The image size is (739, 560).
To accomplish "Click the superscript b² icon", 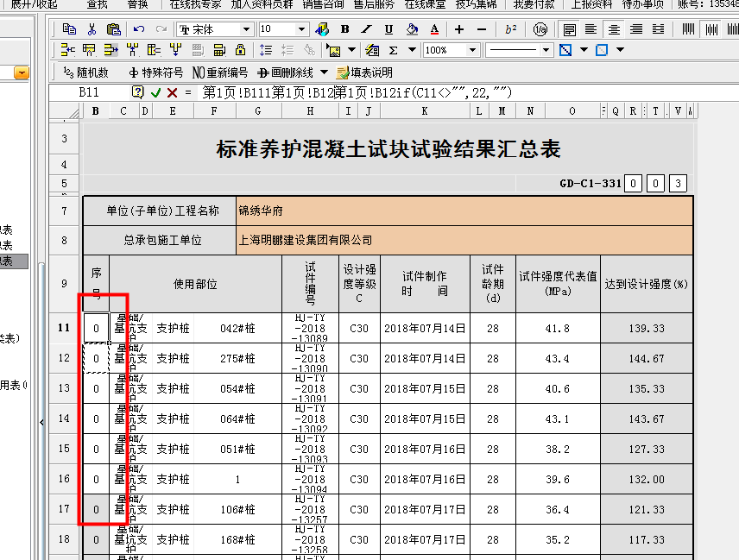I will point(511,29).
